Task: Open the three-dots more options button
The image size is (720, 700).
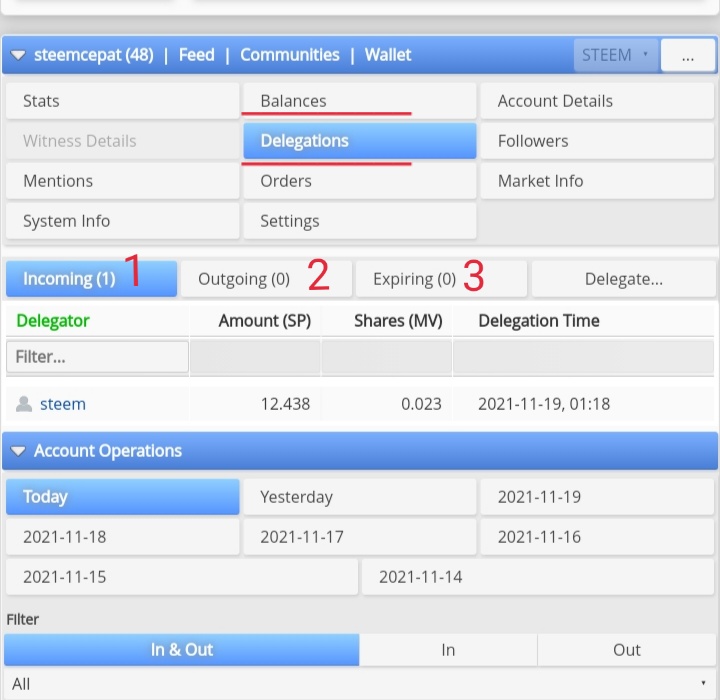Action: point(687,55)
